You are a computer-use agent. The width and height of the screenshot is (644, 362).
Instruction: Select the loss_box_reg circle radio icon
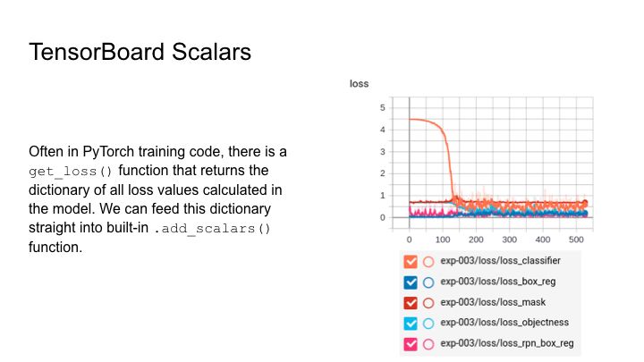click(x=428, y=282)
